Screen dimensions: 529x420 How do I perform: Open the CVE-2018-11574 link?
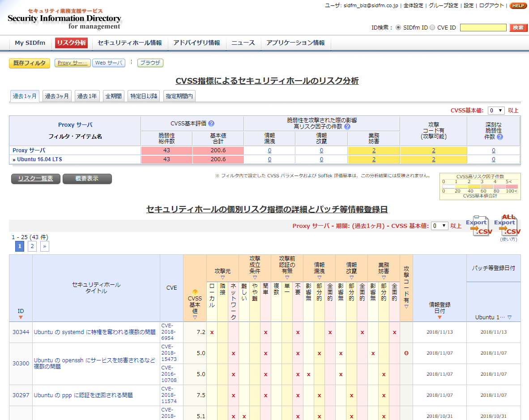(169, 395)
